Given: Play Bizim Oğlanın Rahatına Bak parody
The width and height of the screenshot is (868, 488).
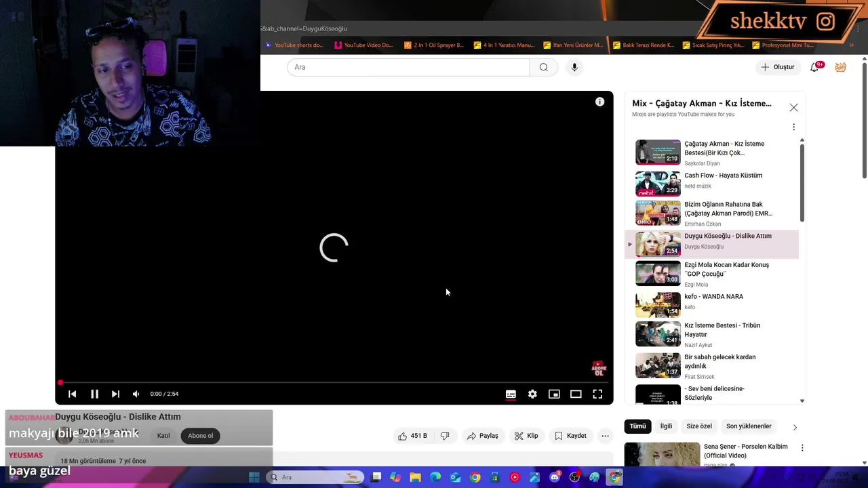Looking at the screenshot, I should [711, 213].
